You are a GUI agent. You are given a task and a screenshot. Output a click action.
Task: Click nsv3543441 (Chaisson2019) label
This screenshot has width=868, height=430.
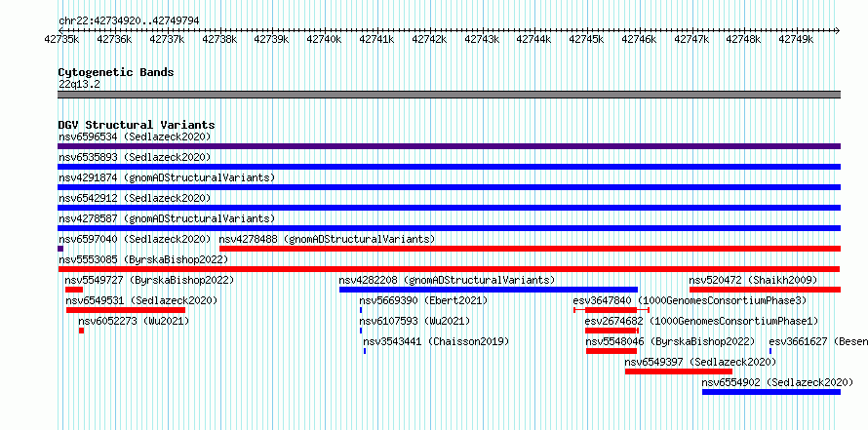tap(436, 341)
